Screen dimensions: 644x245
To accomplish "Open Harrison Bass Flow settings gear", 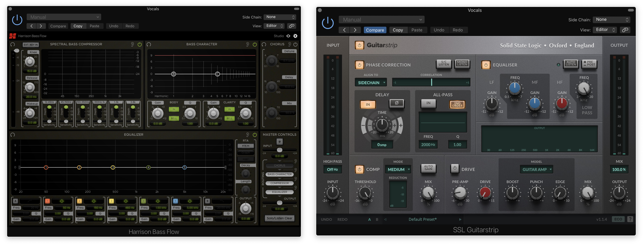I will [295, 36].
